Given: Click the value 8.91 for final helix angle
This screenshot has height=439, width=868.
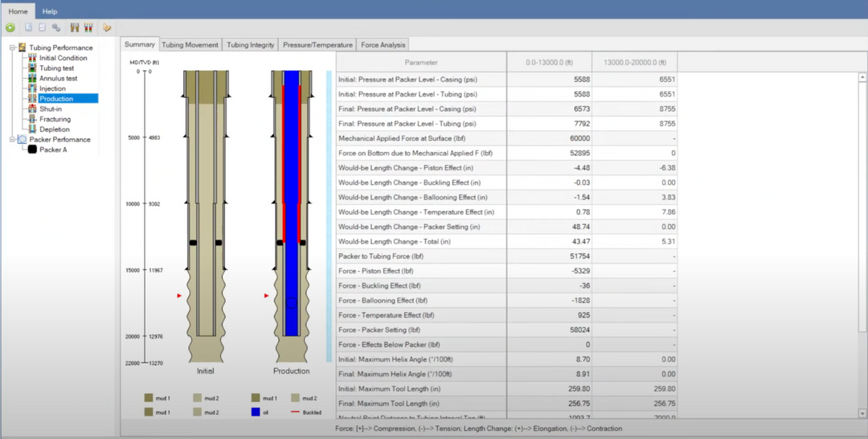Looking at the screenshot, I should click(583, 374).
